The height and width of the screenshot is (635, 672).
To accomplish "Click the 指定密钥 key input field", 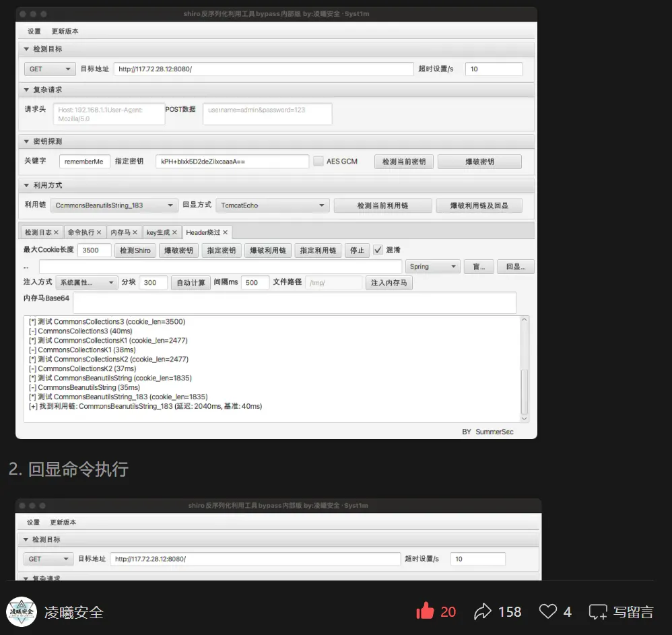I will tap(232, 162).
